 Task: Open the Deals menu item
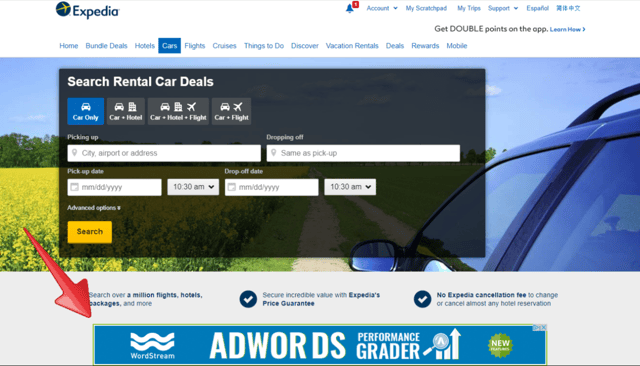[x=395, y=46]
